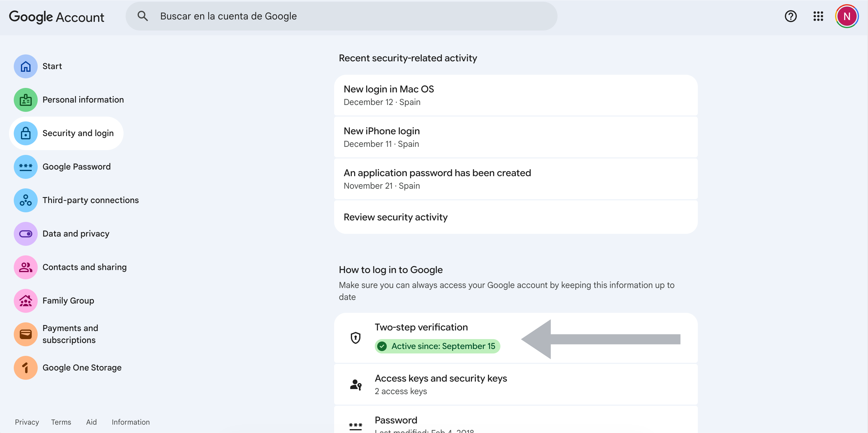Open the Contacts and sharing people icon
Screen dimensions: 868x433
[26, 267]
